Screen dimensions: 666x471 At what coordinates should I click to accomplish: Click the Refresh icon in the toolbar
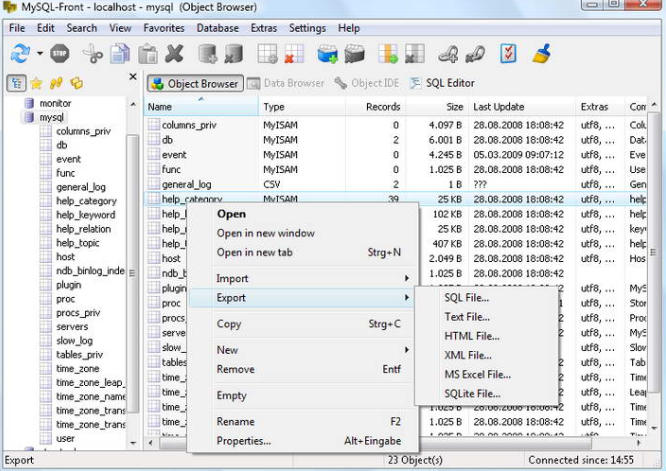pyautogui.click(x=20, y=53)
